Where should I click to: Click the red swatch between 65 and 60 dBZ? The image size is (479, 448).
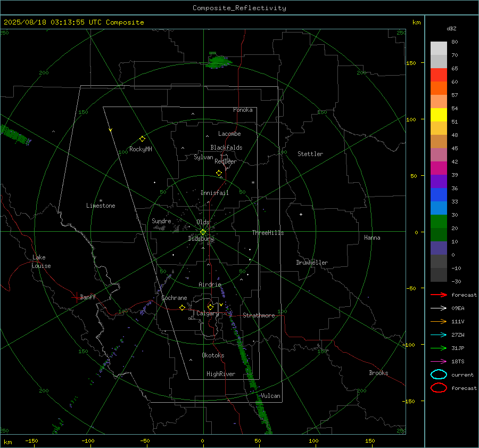tap(439, 75)
